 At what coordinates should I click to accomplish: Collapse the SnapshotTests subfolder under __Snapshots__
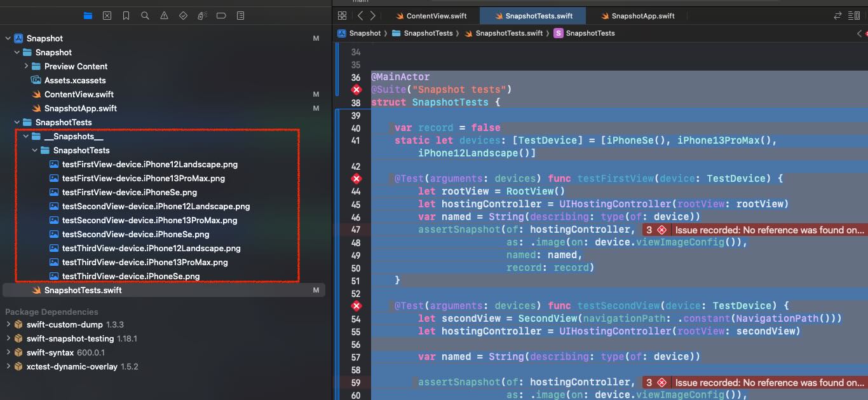tap(35, 150)
